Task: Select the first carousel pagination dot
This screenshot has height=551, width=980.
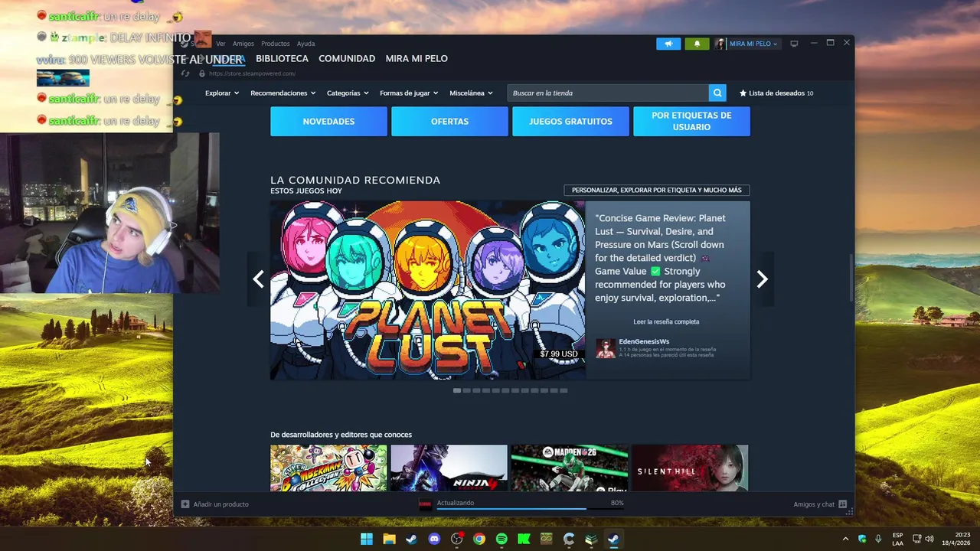Action: (457, 390)
